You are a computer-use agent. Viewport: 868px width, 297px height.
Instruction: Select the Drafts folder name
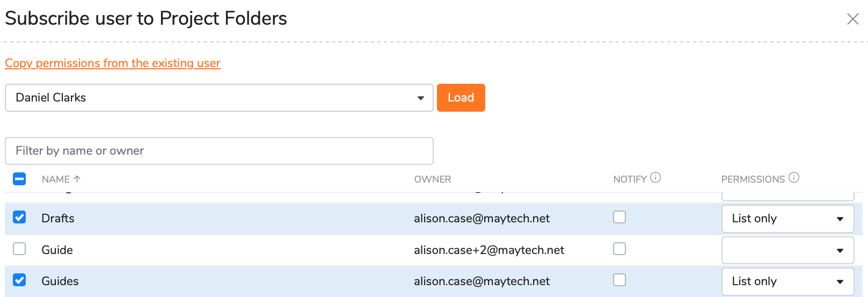click(58, 219)
